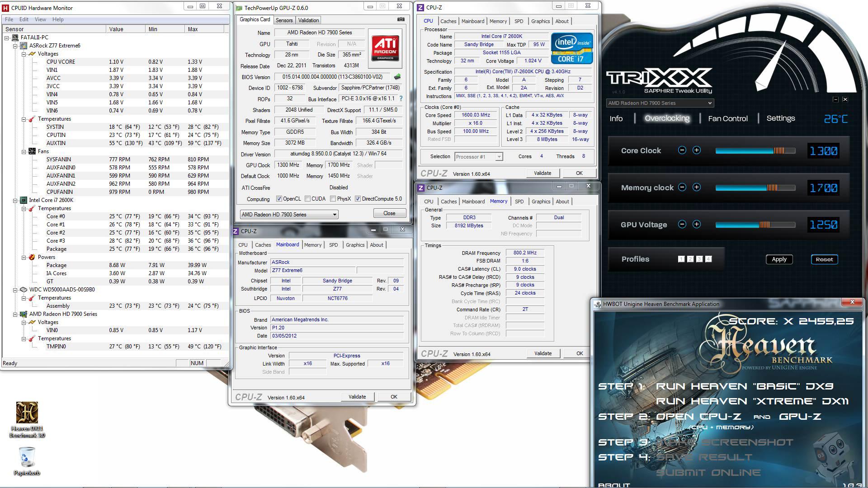
Task: Select TRIXX profile 4
Action: point(708,259)
